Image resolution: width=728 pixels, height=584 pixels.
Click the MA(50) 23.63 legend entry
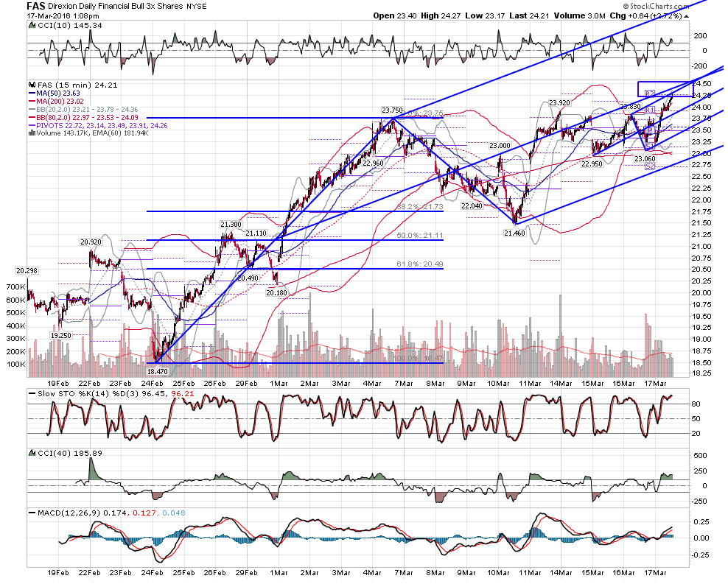tap(58, 94)
